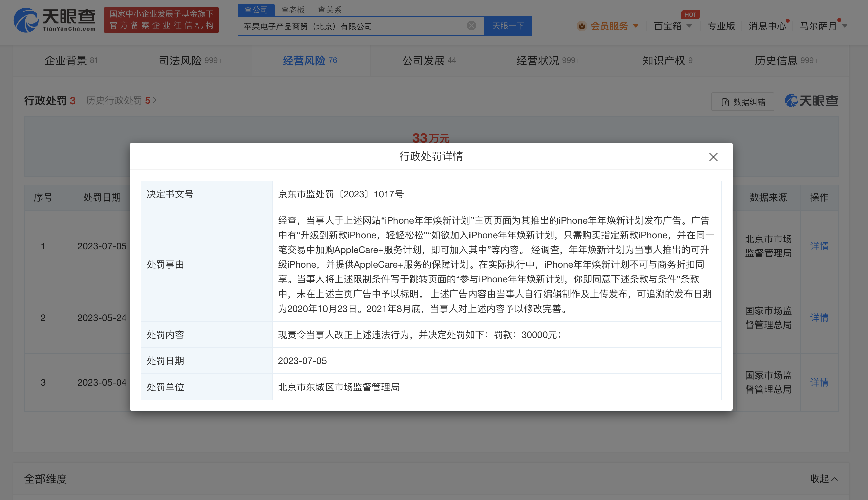Switch to the 经营状况 tab
The height and width of the screenshot is (500, 868).
[549, 61]
